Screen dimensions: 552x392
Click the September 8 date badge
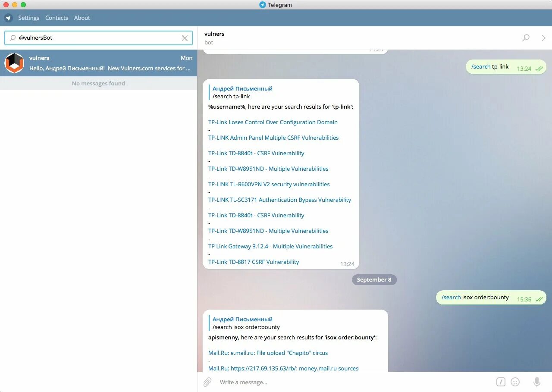[x=374, y=280]
